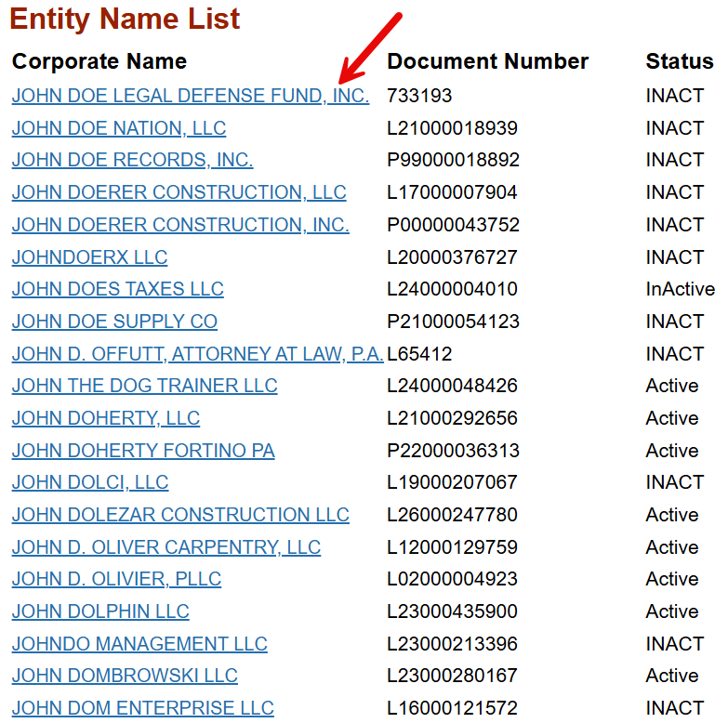The image size is (728, 723).
Task: Select JOHN D. OLIVER CARPENTRY, LLC
Action: coord(166,547)
